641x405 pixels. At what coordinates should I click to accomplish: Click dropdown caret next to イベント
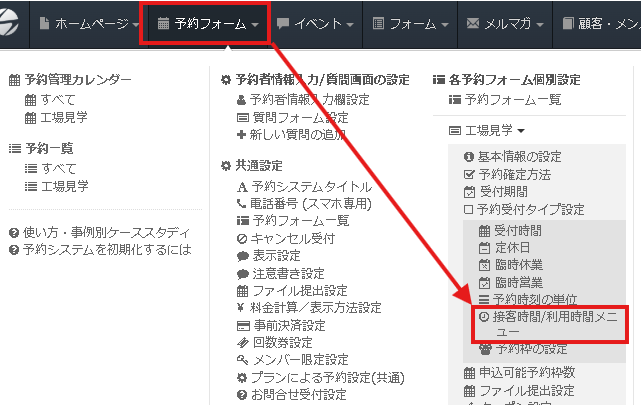click(x=350, y=25)
